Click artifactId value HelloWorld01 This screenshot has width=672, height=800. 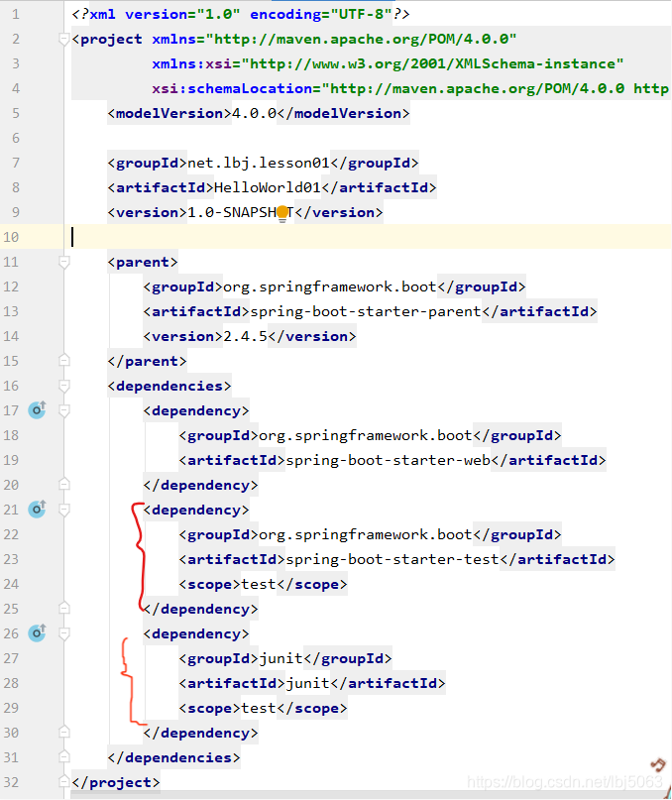click(x=268, y=187)
